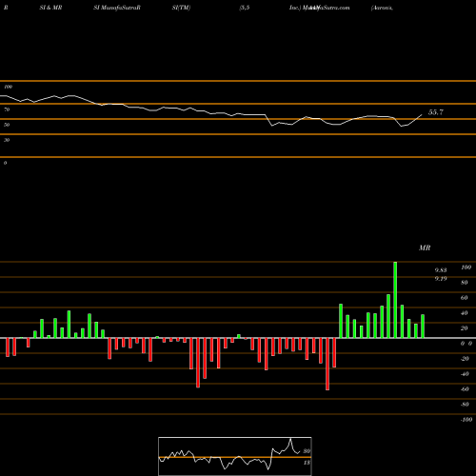This screenshot has width=476, height=476.
Task: Select the 9.19 value in MR panel
Action: 441,279
